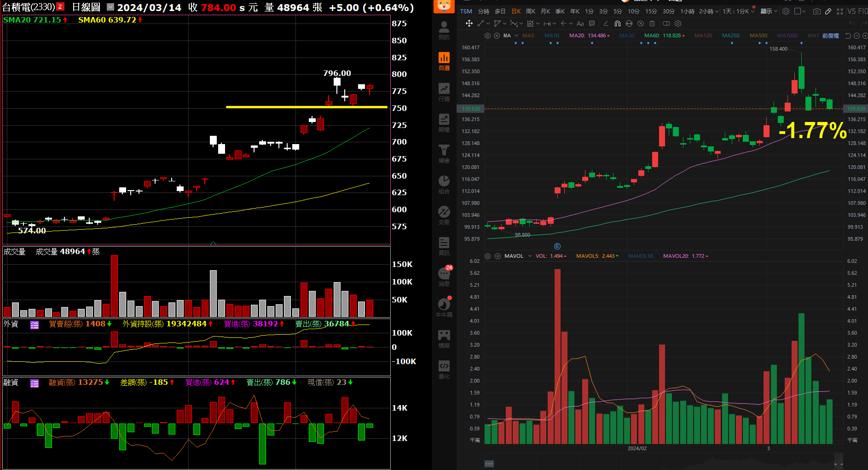The height and width of the screenshot is (470, 868).
Task: Open the 機會 opportunities sidebar icon
Action: click(x=444, y=154)
